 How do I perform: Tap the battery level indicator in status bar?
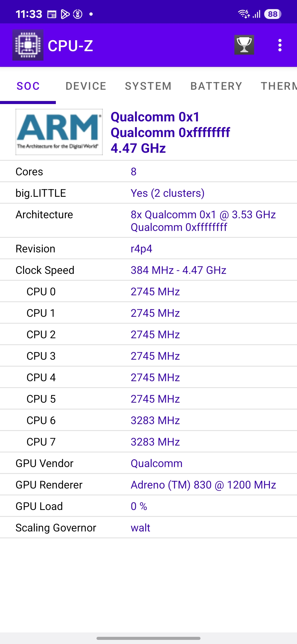272,14
